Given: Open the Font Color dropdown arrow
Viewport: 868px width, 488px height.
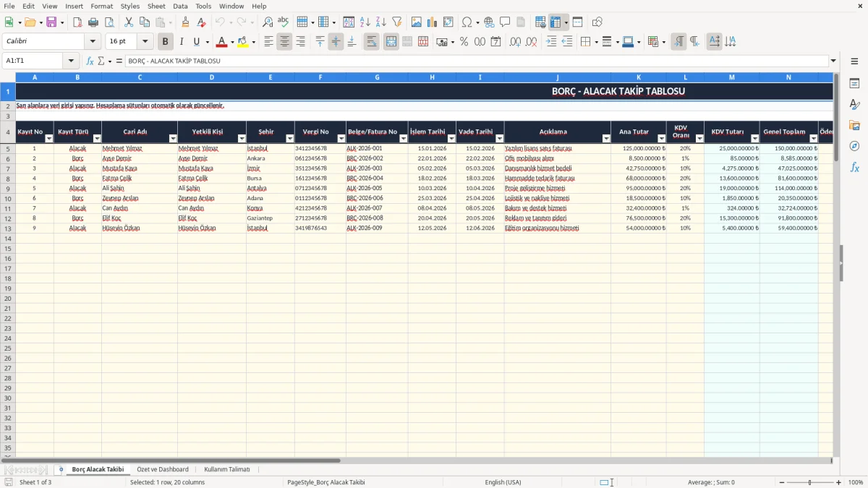Looking at the screenshot, I should coord(232,42).
